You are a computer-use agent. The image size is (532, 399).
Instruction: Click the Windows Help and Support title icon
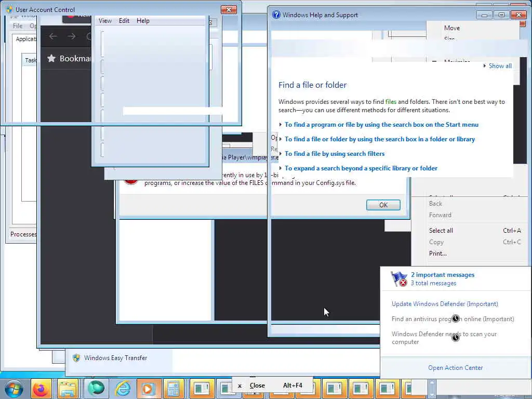click(276, 15)
